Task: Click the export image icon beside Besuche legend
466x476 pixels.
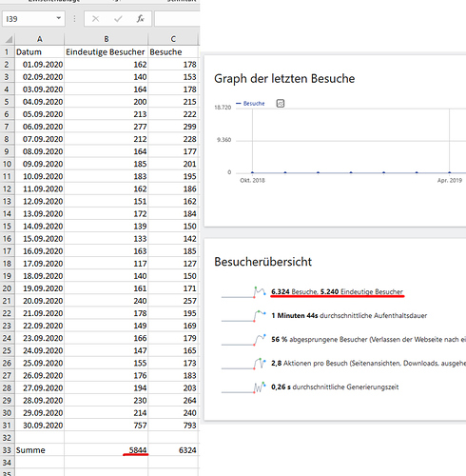Action: coord(281,103)
